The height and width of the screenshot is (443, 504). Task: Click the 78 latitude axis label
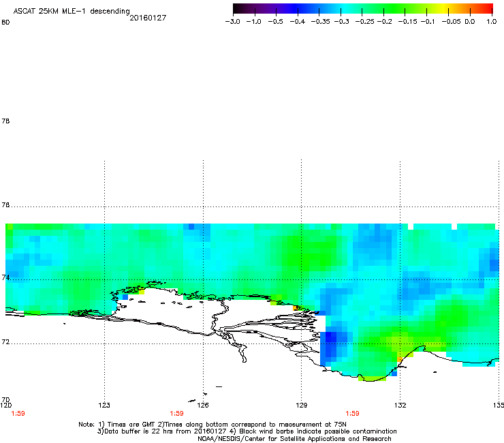pos(5,121)
